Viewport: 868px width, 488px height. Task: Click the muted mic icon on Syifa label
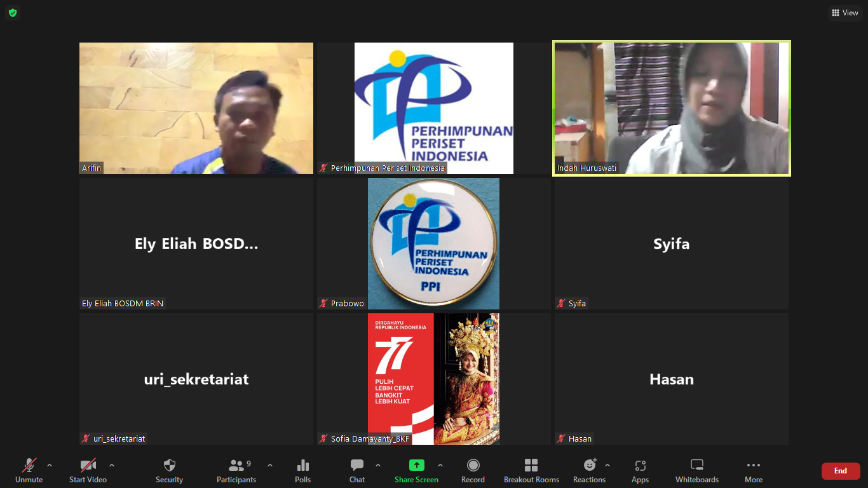(x=562, y=304)
